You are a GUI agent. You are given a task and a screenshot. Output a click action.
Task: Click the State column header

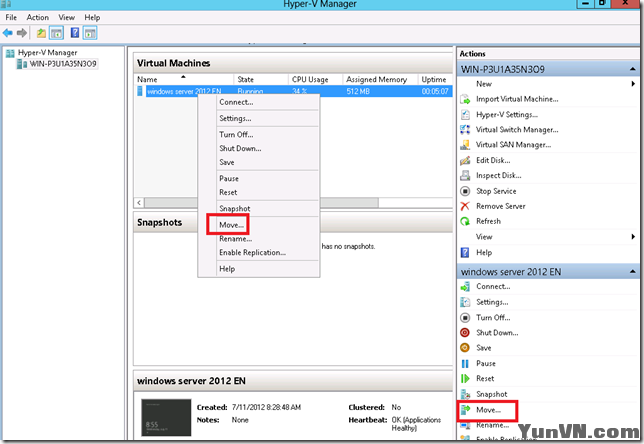261,79
